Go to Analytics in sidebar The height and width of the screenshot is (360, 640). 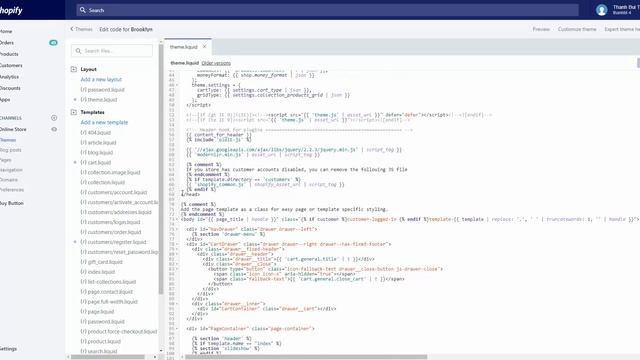(9, 77)
